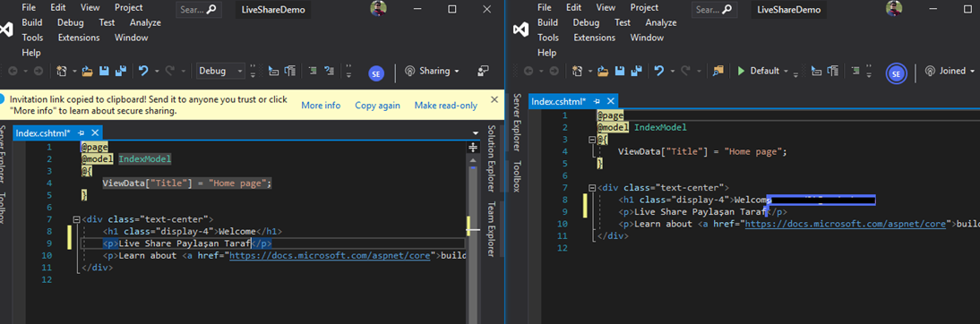Click Save All icon in left toolbar

(121, 72)
